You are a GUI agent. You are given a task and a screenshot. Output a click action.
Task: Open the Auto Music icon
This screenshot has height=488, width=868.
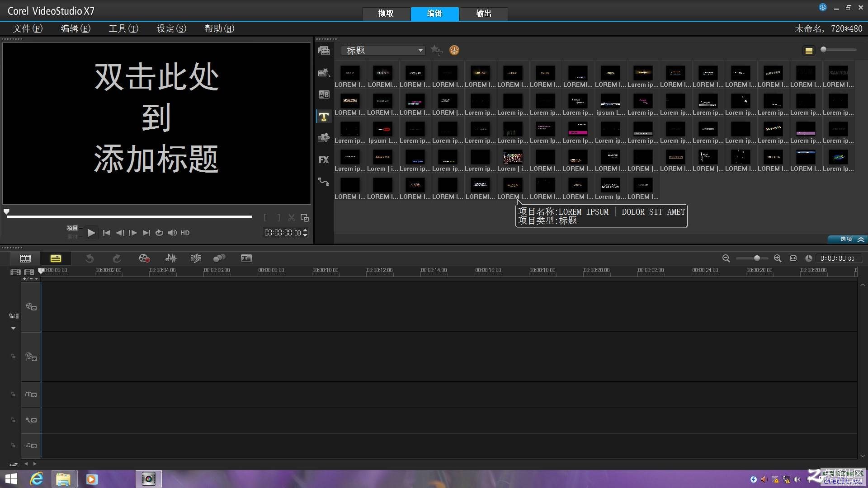196,258
